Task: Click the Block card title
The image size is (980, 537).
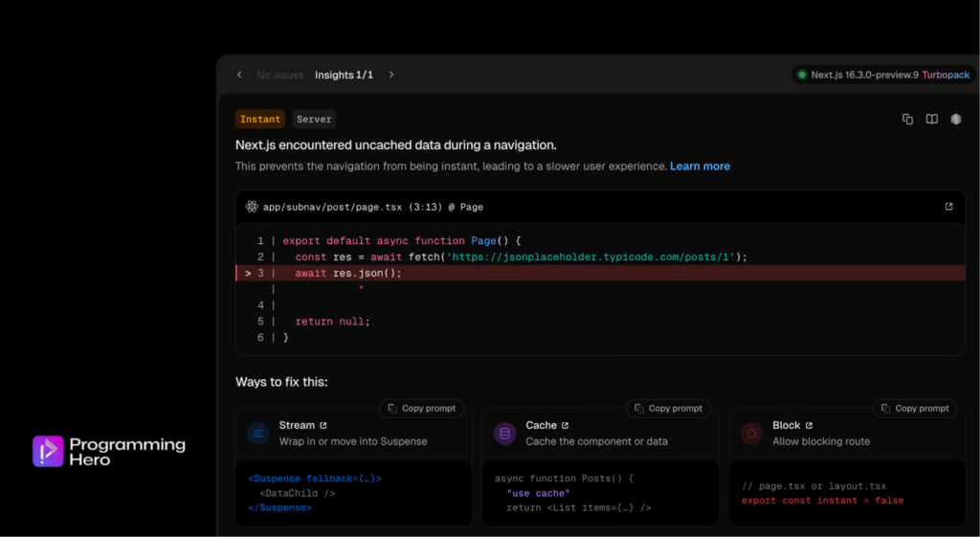Action: pyautogui.click(x=787, y=425)
